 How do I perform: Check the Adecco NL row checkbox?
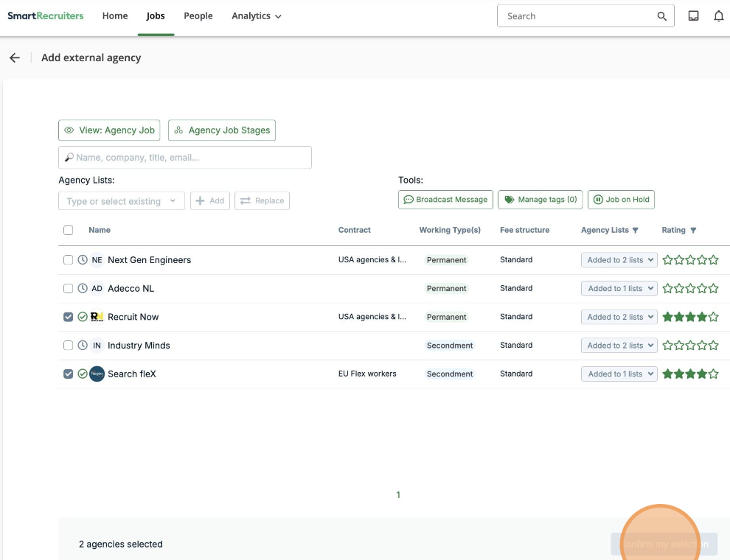pyautogui.click(x=68, y=288)
